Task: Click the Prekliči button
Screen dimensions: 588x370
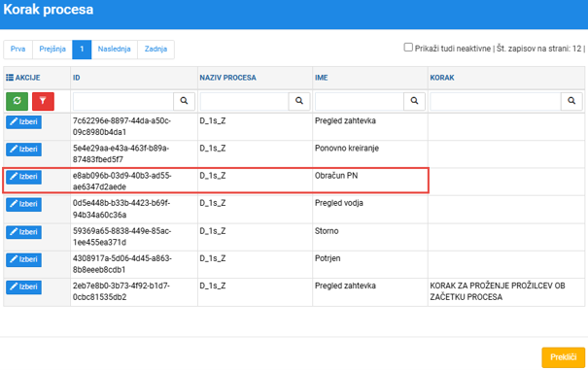Action: point(564,357)
